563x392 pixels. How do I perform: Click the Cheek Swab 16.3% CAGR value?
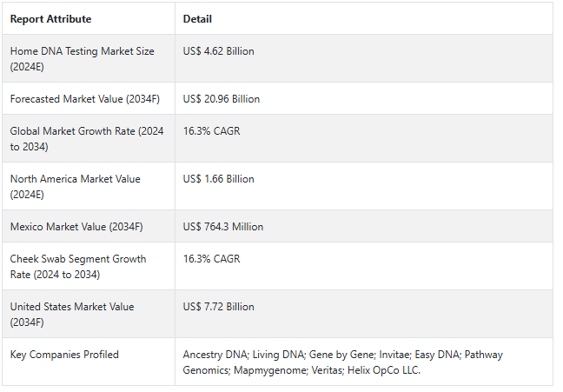211,259
